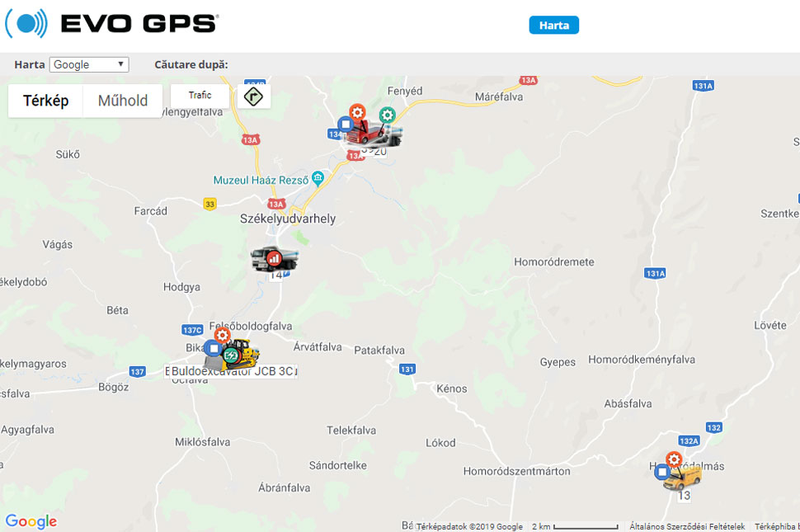Switch map to Műhold satellite view

coord(122,101)
